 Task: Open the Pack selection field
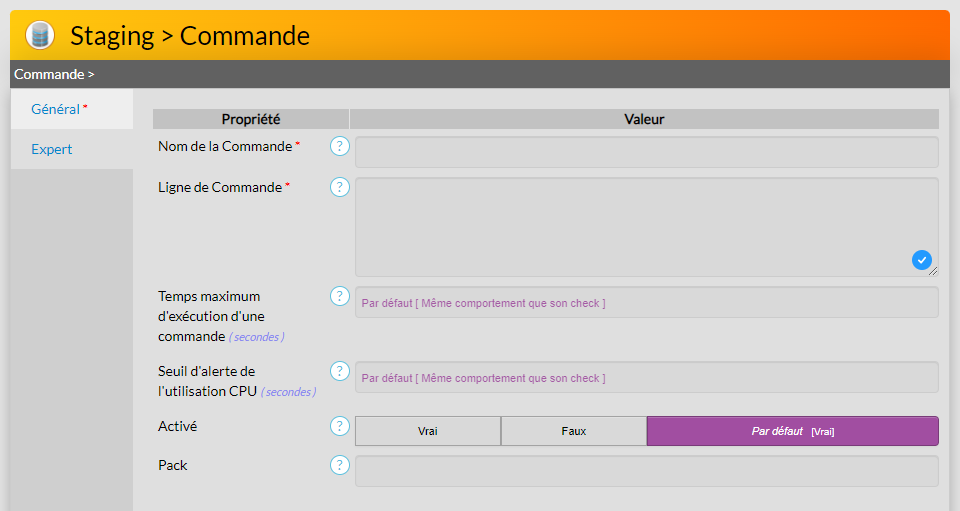tap(646, 471)
